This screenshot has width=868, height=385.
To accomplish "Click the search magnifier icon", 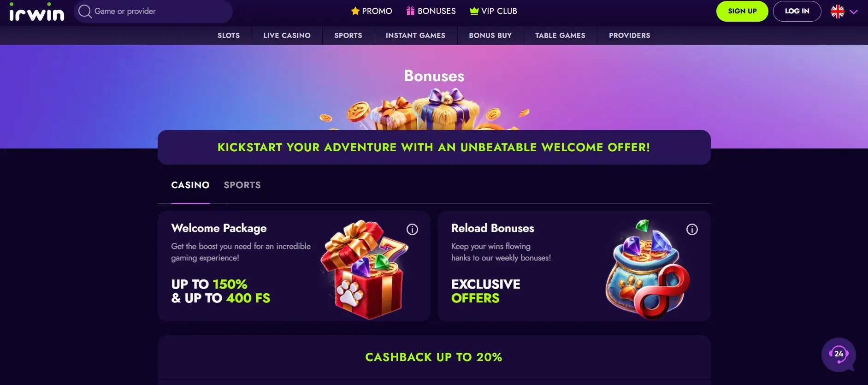I will (85, 11).
